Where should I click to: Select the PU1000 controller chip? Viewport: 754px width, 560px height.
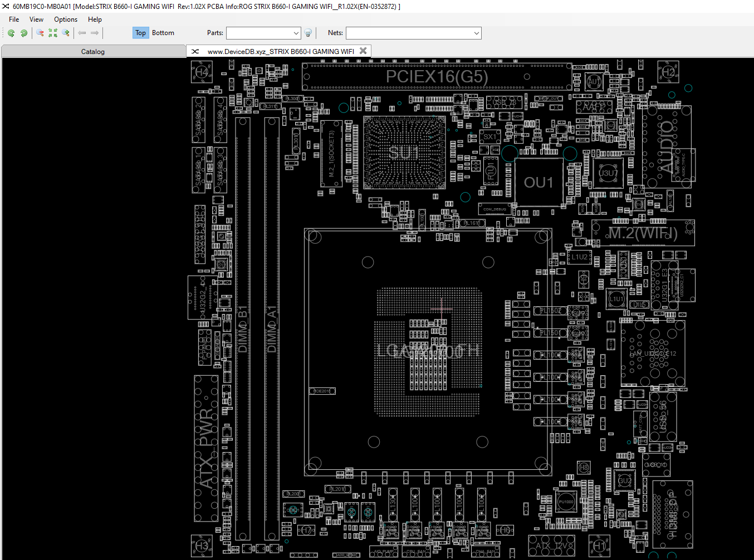pyautogui.click(x=566, y=502)
